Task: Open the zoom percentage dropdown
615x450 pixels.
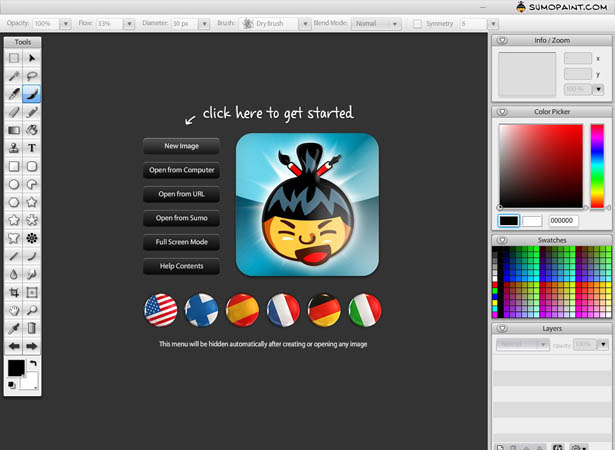Action: click(598, 89)
